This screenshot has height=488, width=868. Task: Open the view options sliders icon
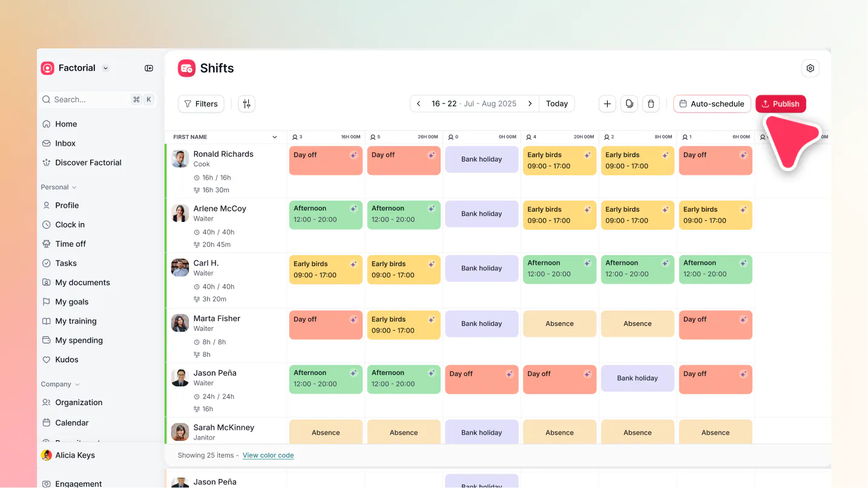tap(246, 104)
